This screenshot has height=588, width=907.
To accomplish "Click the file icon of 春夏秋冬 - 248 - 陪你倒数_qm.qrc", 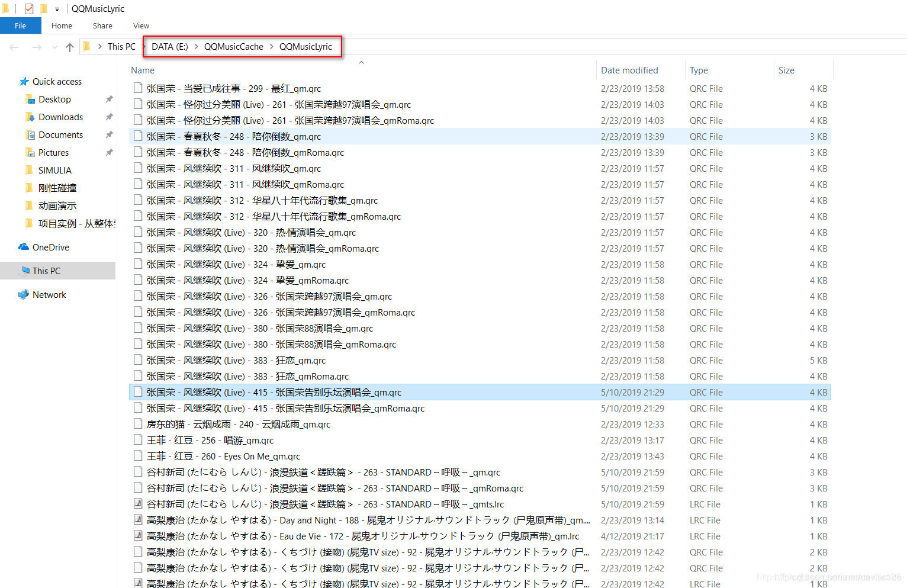I will (138, 136).
